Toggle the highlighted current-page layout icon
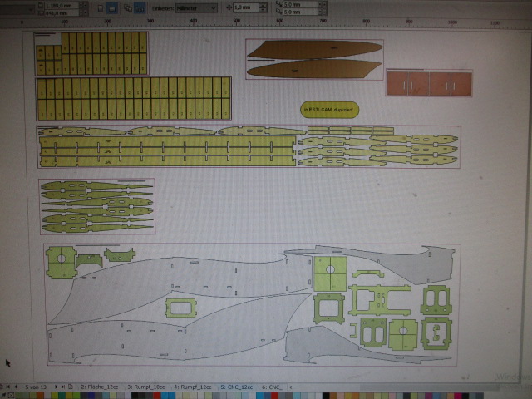The width and height of the screenshot is (532, 399). coord(140,9)
